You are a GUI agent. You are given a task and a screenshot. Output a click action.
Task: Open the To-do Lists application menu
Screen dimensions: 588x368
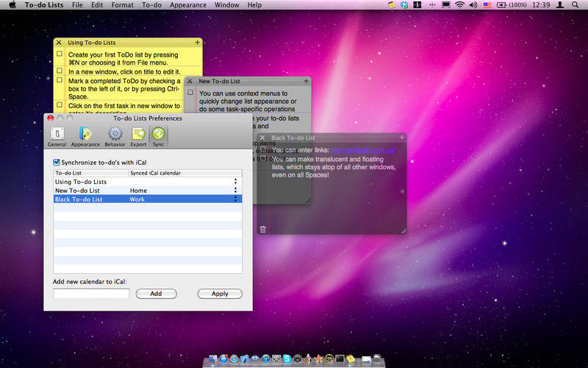pos(44,5)
